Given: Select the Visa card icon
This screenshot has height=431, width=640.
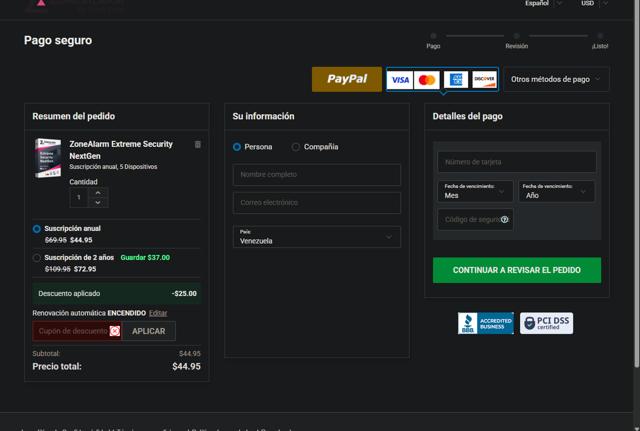Looking at the screenshot, I should tap(400, 80).
